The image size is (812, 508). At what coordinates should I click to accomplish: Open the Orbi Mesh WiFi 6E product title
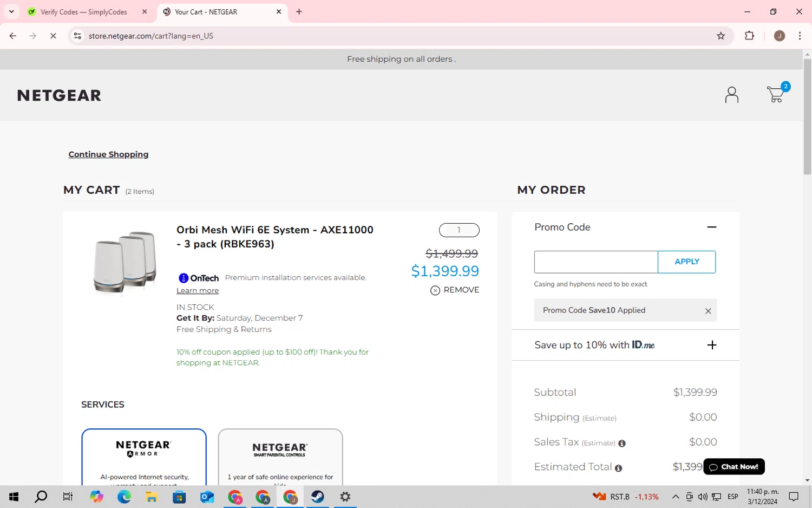[275, 237]
